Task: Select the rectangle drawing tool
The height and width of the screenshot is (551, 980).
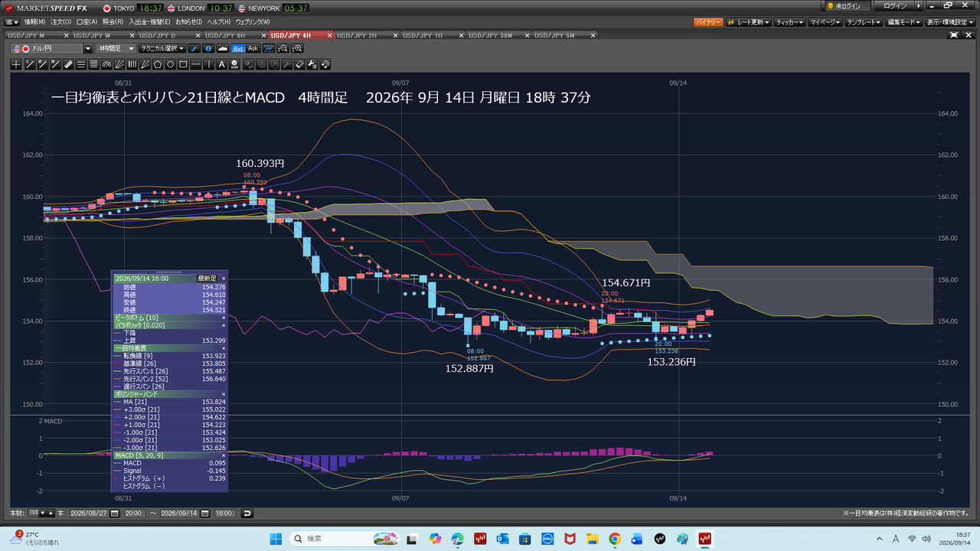Action: tap(183, 64)
